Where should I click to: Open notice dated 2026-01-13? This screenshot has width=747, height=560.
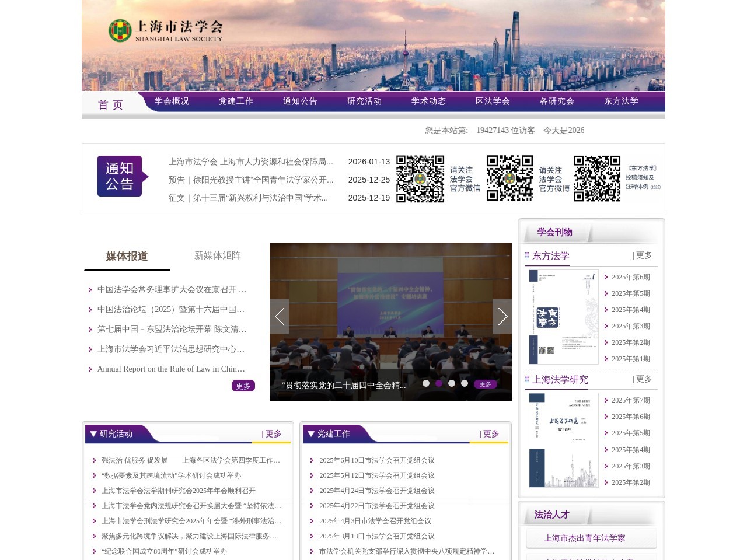251,162
